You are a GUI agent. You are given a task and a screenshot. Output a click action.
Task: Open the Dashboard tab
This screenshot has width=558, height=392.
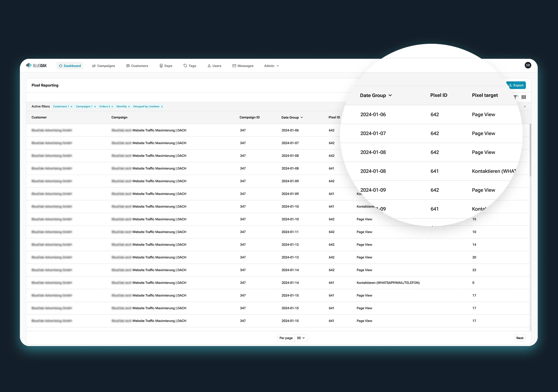click(x=70, y=66)
